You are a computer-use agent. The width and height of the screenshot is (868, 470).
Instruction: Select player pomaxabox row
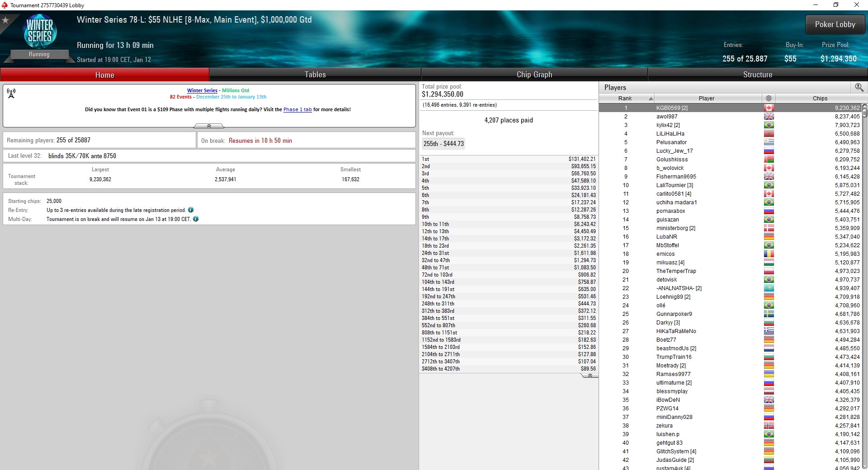click(730, 211)
